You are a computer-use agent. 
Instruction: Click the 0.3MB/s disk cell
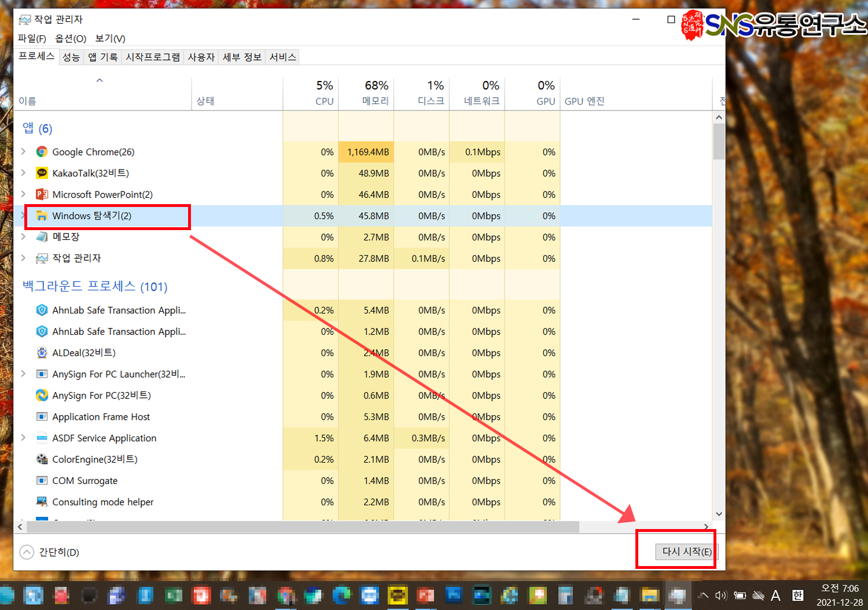(x=422, y=438)
